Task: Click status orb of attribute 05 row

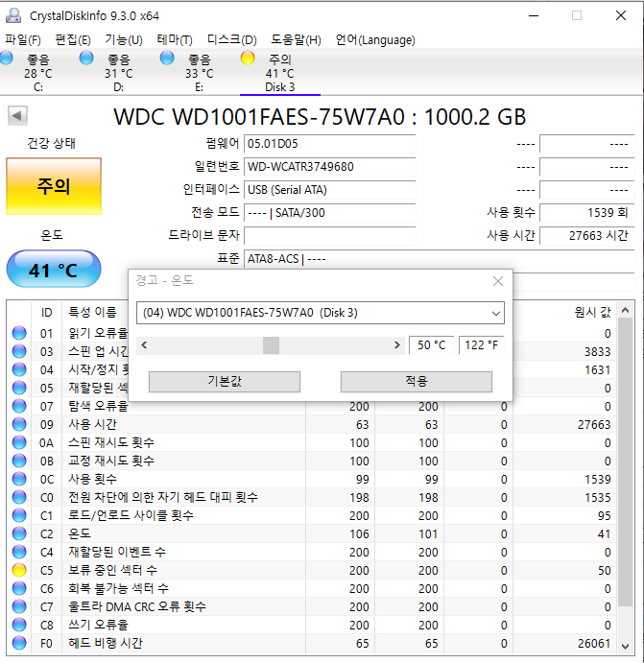Action: click(19, 388)
